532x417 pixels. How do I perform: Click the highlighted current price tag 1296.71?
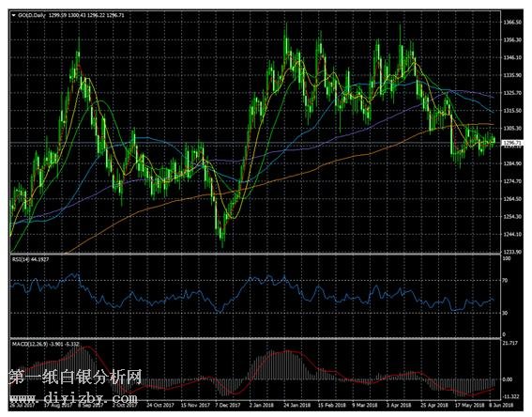click(x=512, y=143)
